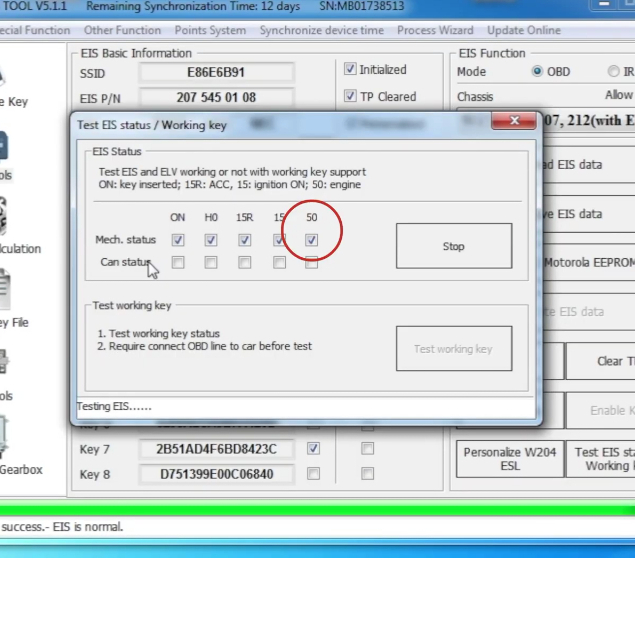Click the SSID value field
Viewport: 635px width, 635px height.
(216, 73)
